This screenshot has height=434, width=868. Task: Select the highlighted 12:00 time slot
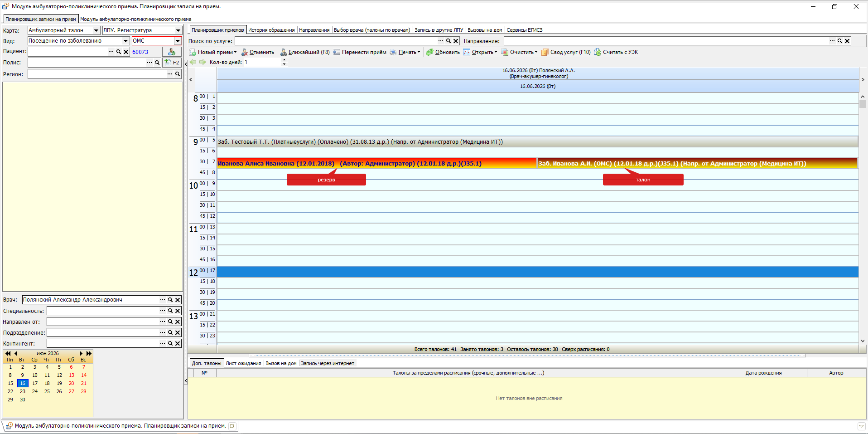[x=538, y=272]
